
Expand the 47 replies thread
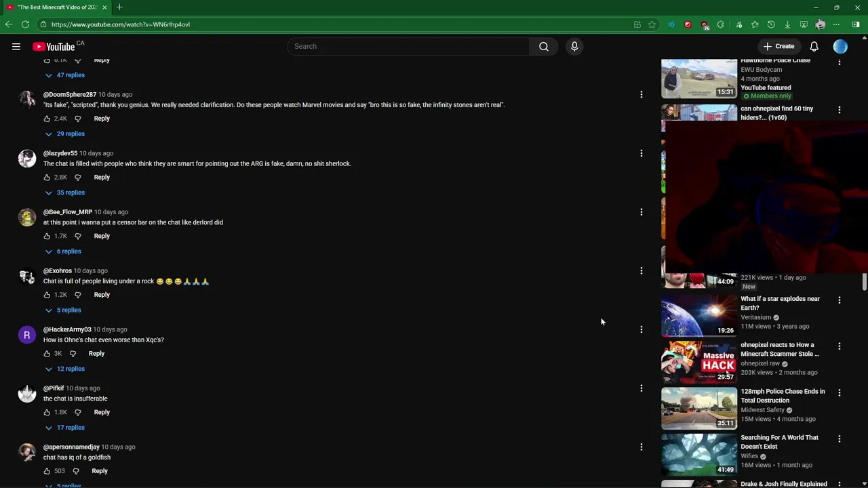pyautogui.click(x=64, y=75)
